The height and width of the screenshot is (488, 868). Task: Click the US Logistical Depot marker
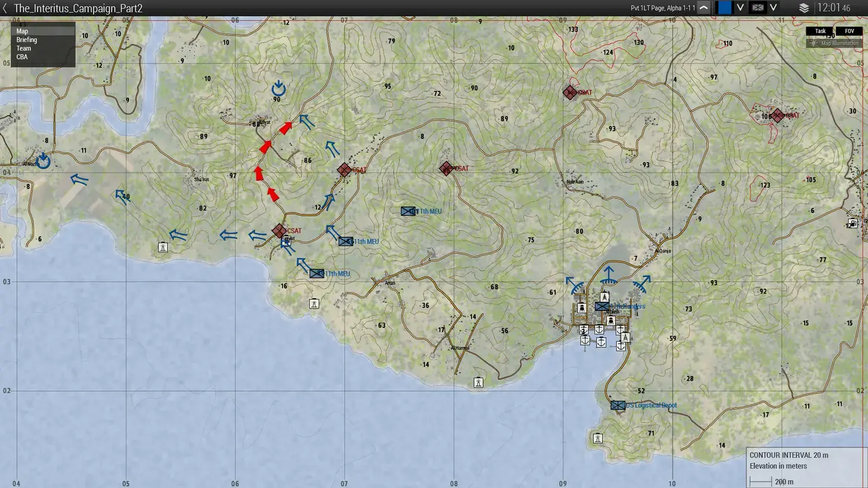[x=617, y=405]
